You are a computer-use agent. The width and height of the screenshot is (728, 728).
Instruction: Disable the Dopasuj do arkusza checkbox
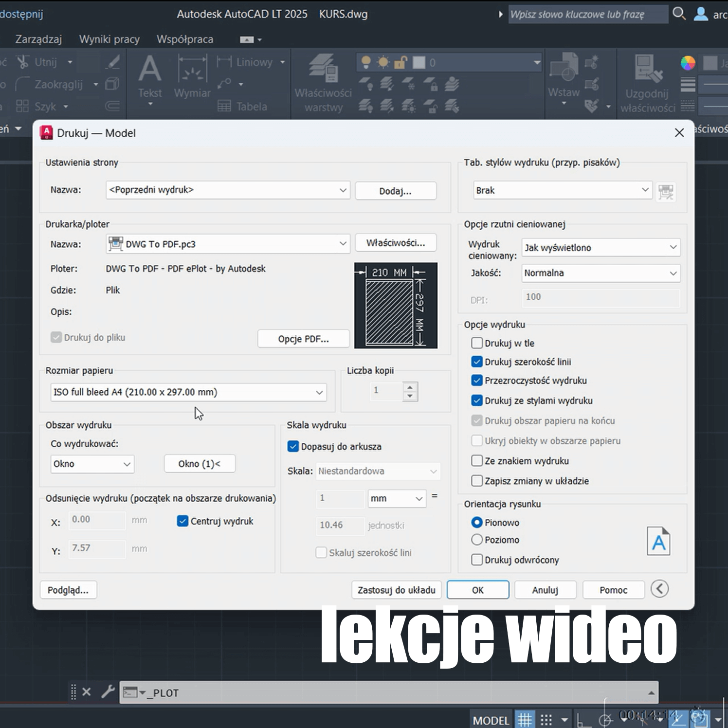coord(293,447)
